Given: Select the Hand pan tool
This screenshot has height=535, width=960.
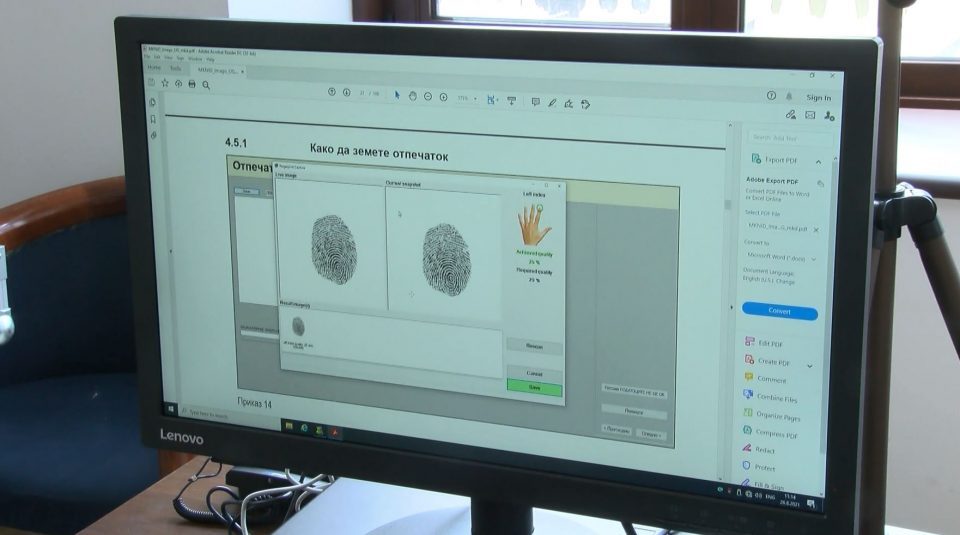Looking at the screenshot, I should pyautogui.click(x=412, y=95).
